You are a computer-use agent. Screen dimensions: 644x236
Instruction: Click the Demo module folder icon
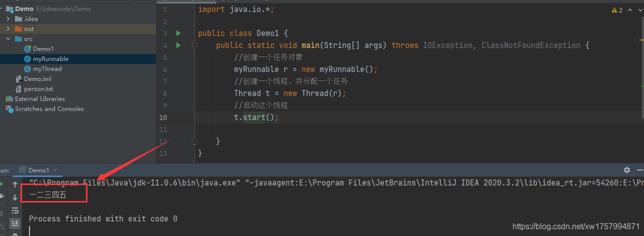pos(9,9)
